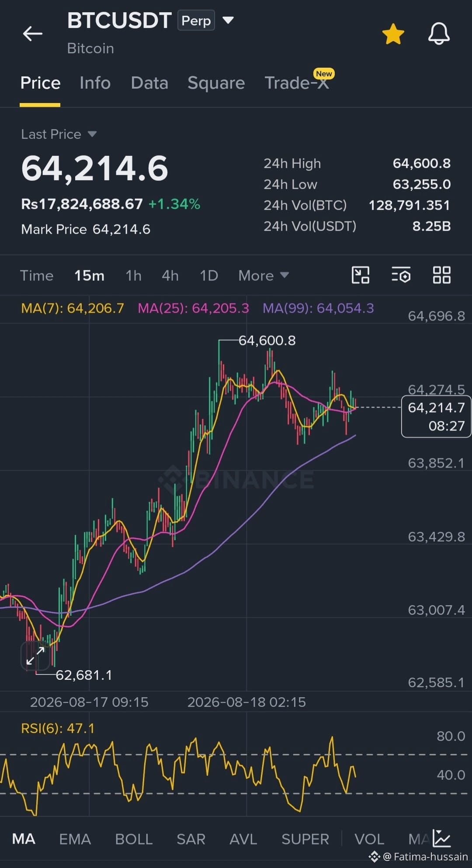Enable the BOLL indicator
The image size is (472, 868).
click(134, 839)
